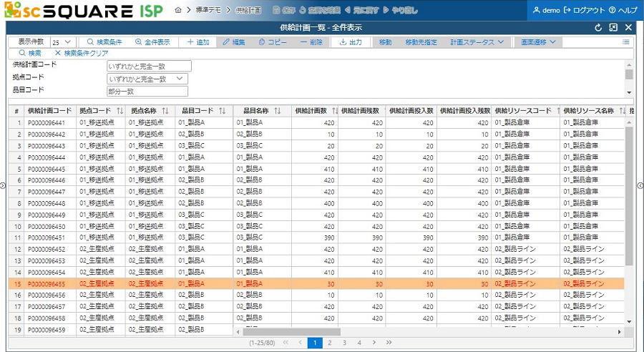Go to page 2 in the pagination
Viewport: 644px width, 352px height.
click(330, 343)
